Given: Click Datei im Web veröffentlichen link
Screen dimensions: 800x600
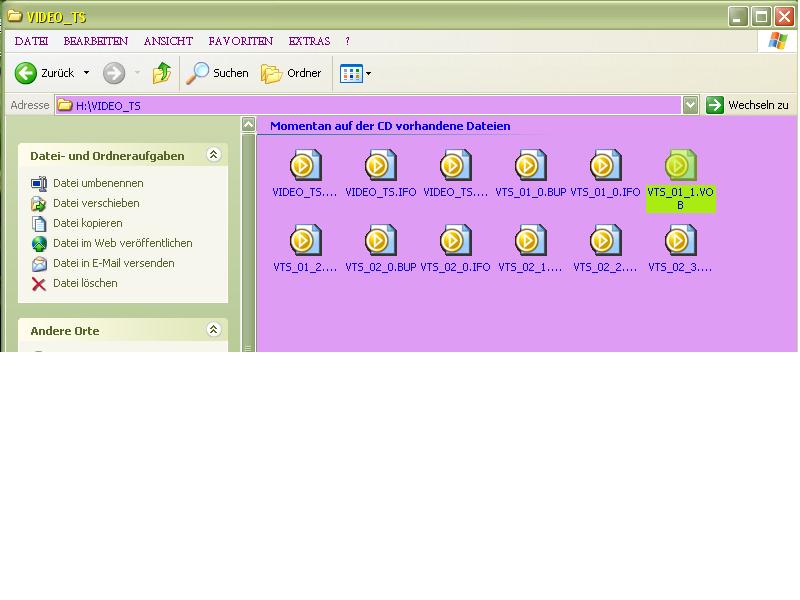Looking at the screenshot, I should coord(122,243).
